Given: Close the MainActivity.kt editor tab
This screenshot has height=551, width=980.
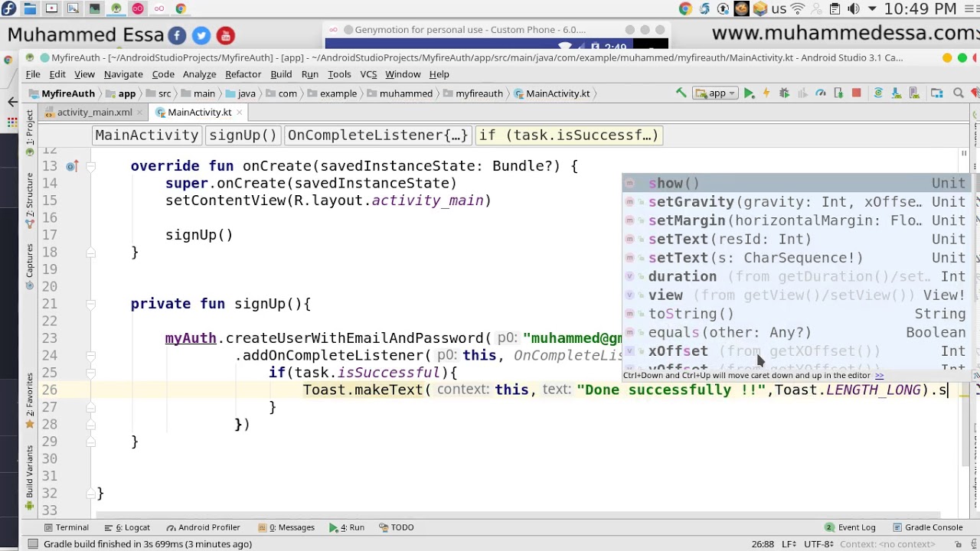Looking at the screenshot, I should pos(239,112).
